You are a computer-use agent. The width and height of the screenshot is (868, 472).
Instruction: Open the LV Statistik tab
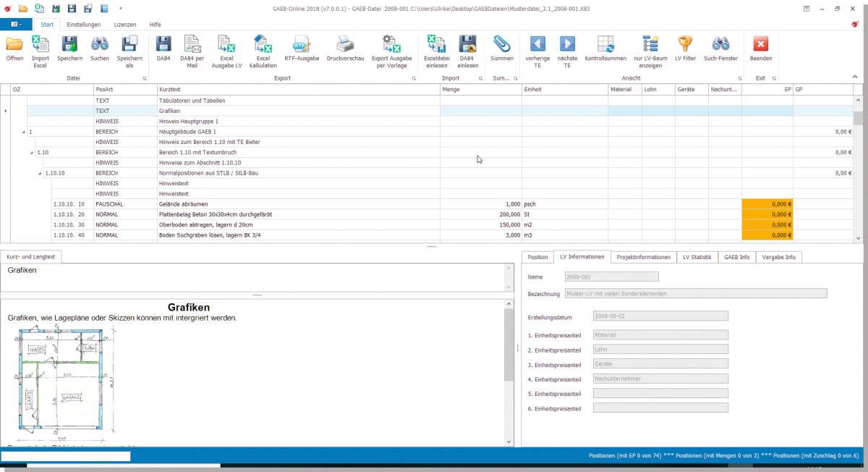pos(697,257)
